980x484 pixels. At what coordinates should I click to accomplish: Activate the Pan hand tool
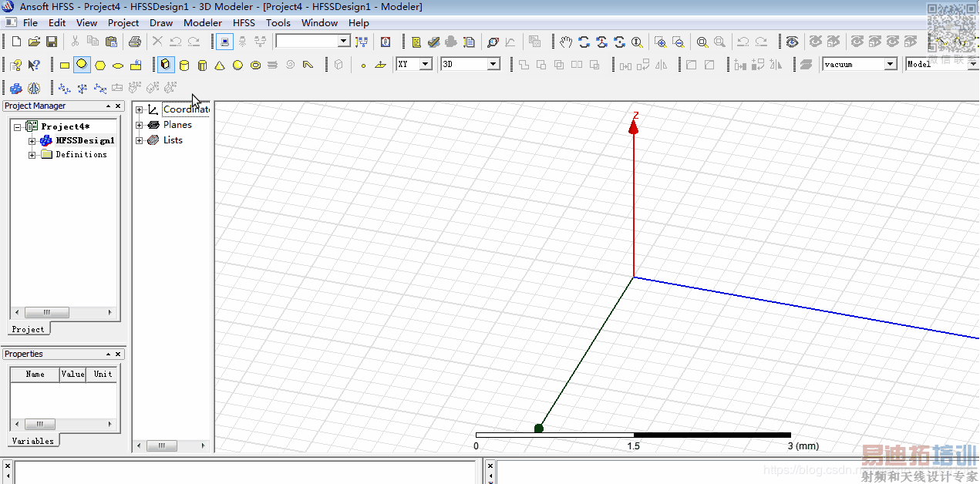point(566,42)
